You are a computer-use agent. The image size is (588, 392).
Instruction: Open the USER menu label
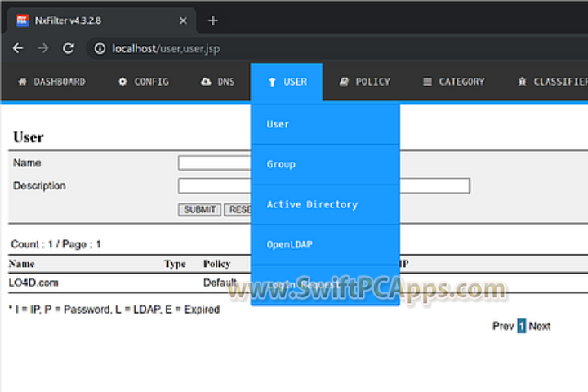(296, 82)
